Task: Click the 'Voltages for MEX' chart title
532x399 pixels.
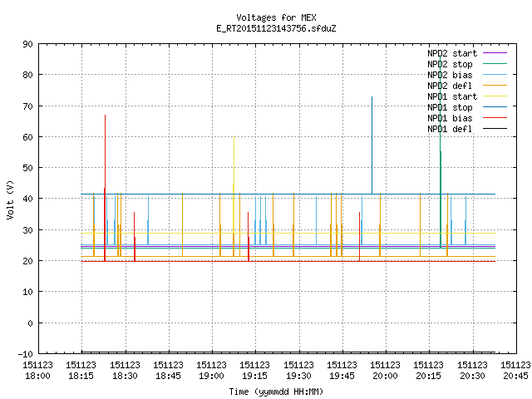Action: (x=276, y=17)
